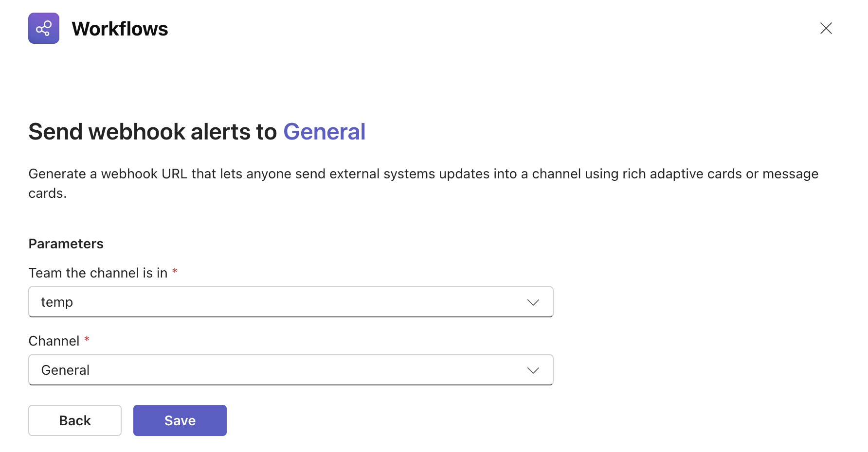Screen dimensions: 868x452
Task: Click the 'temp' value in the team field
Action: (57, 302)
